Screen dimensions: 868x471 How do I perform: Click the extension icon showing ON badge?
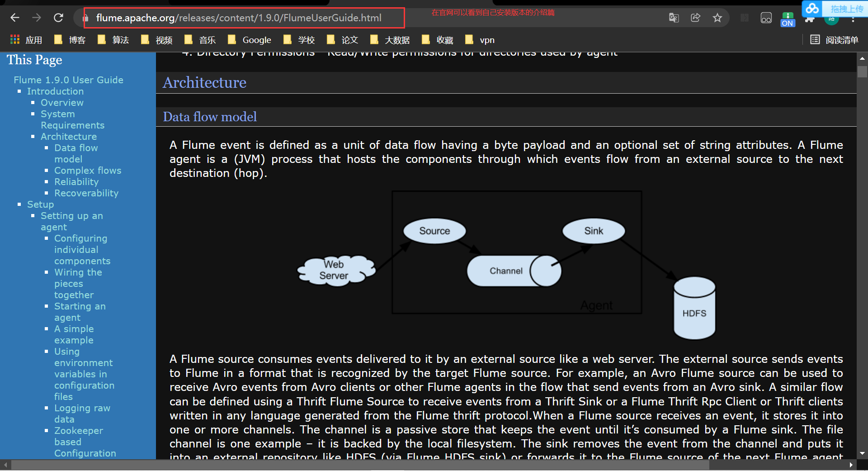click(x=788, y=19)
